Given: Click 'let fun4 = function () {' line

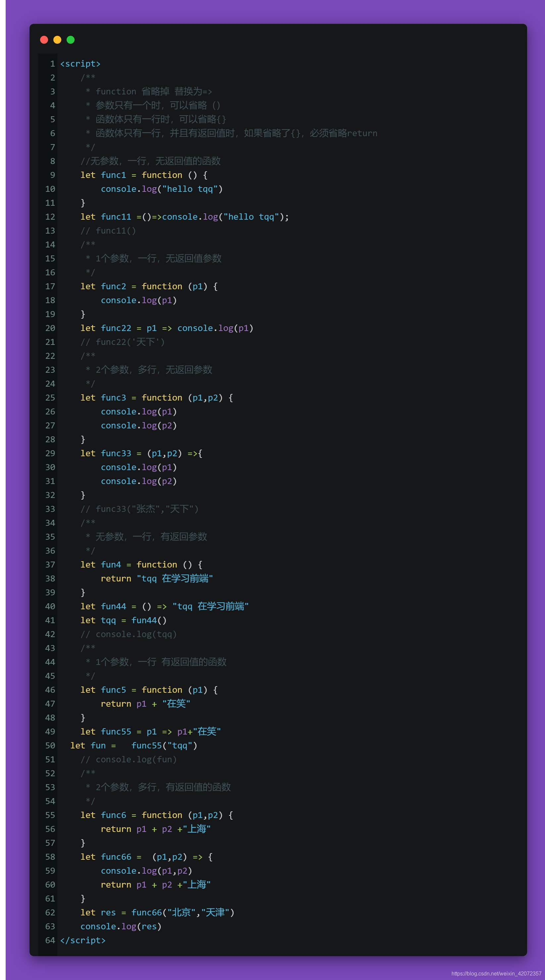Looking at the screenshot, I should 141,565.
